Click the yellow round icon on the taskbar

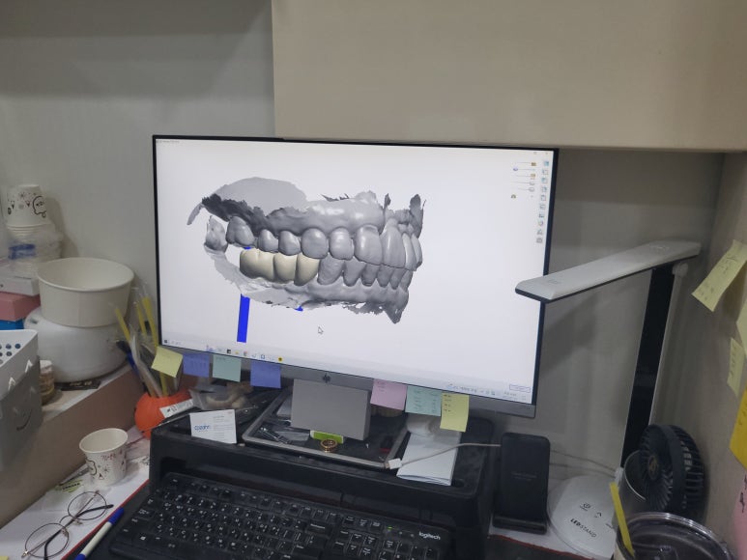coord(280,359)
